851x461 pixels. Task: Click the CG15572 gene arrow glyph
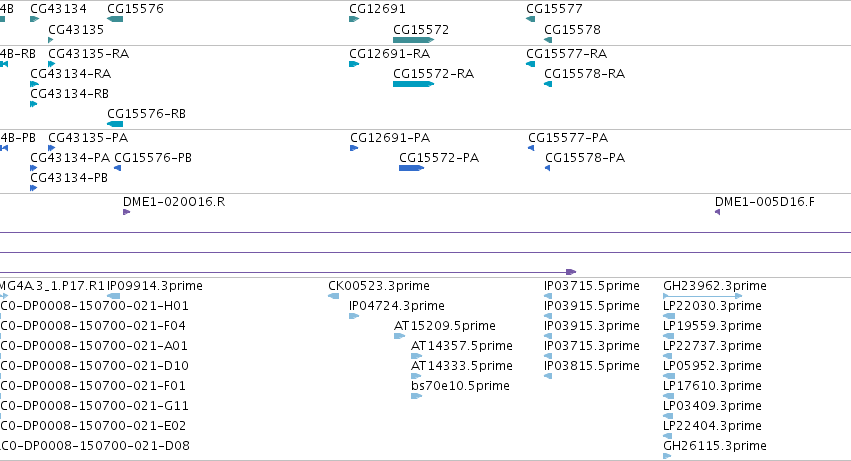pyautogui.click(x=414, y=40)
